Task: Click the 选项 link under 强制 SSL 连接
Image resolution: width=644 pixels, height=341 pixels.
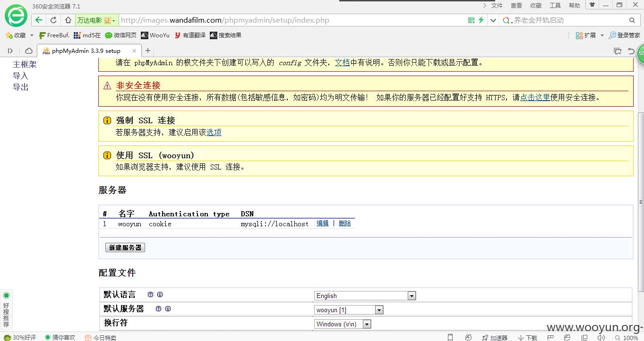Action: click(214, 132)
